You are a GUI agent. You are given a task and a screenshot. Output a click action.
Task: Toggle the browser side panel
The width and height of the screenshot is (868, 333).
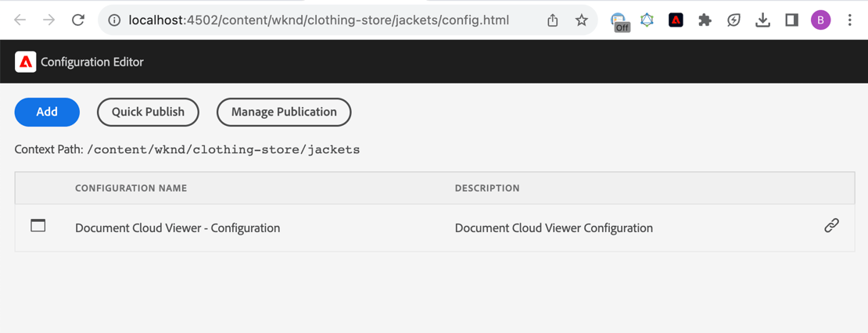791,20
